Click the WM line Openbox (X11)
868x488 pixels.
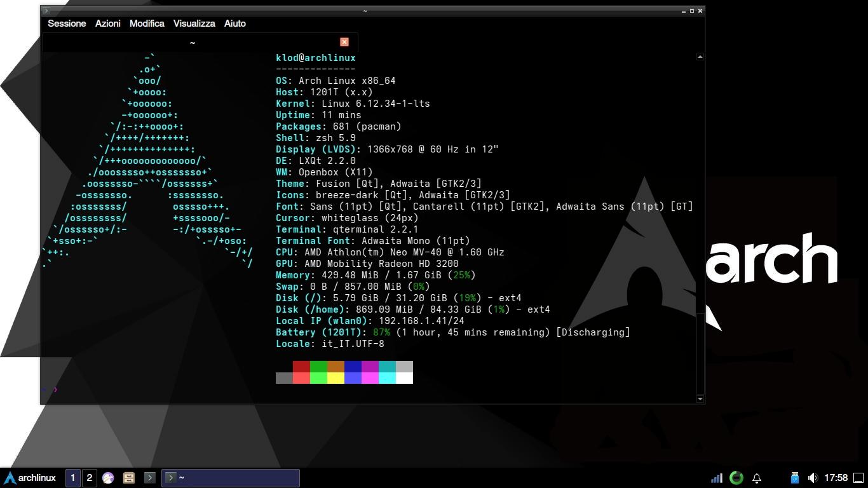[x=324, y=172]
